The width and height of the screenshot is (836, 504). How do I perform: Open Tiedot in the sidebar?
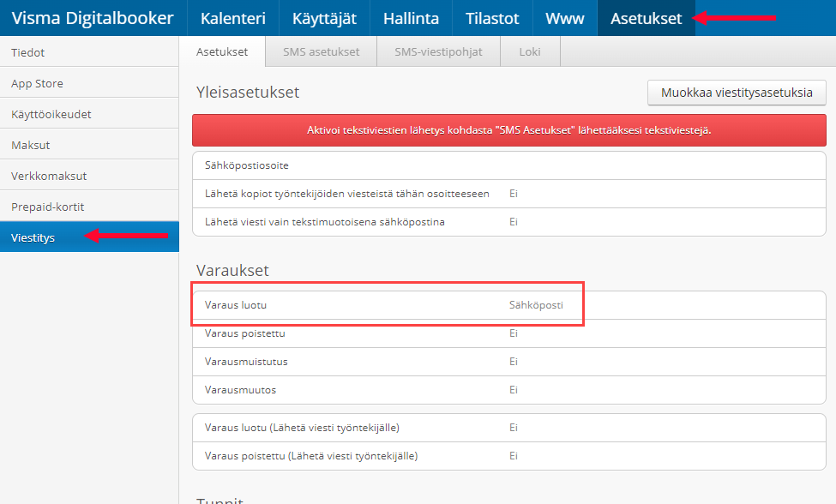click(x=28, y=52)
